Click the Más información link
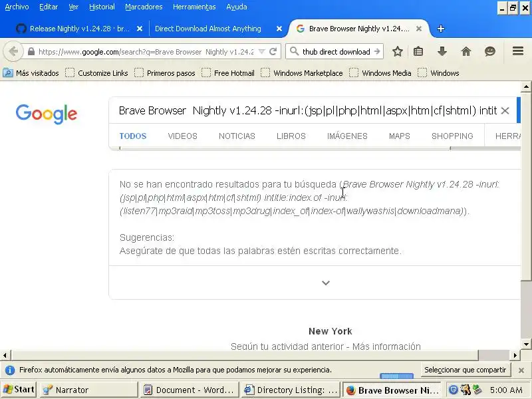 click(386, 346)
